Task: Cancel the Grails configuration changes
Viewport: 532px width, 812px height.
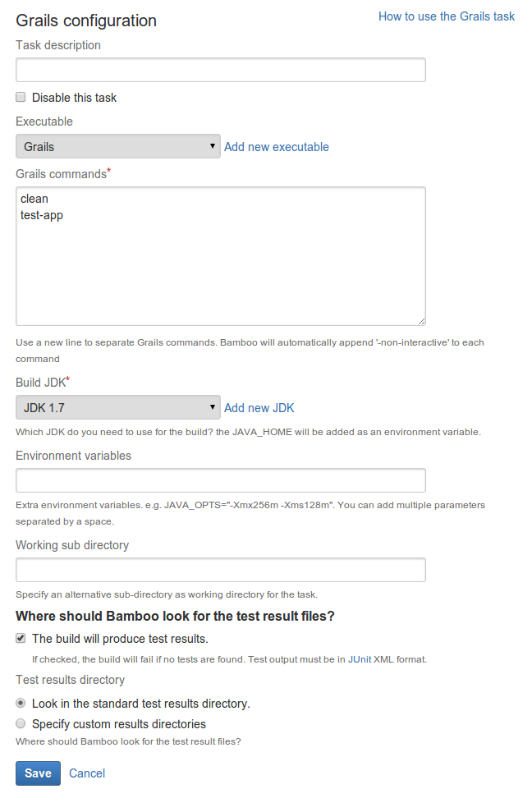Action: [87, 773]
